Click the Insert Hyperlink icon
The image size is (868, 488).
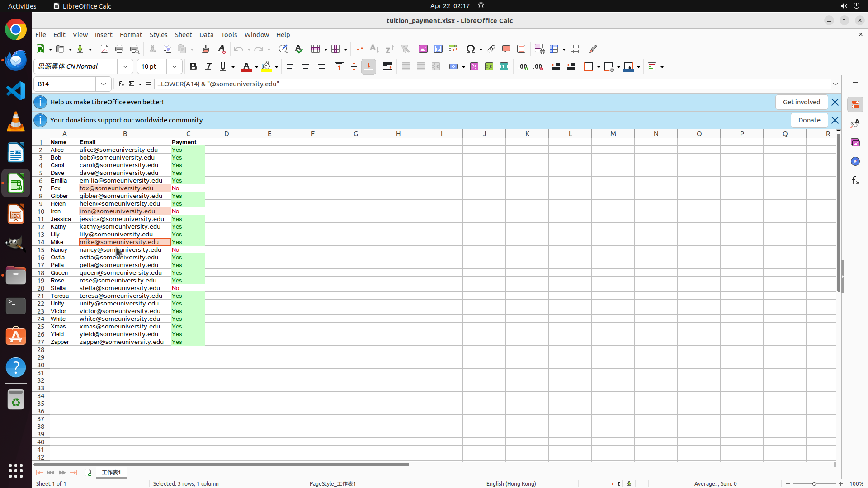point(491,49)
